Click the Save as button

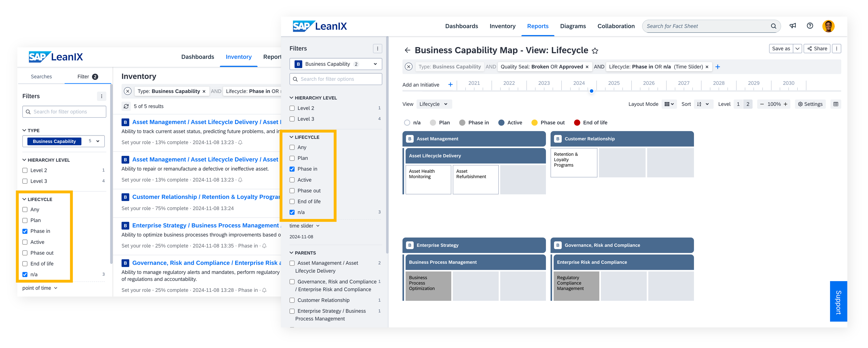(781, 48)
